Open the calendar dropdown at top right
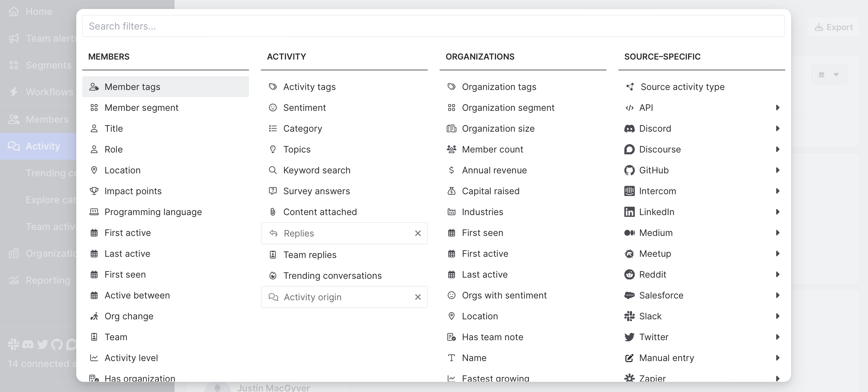Viewport: 868px width, 392px height. tap(829, 74)
